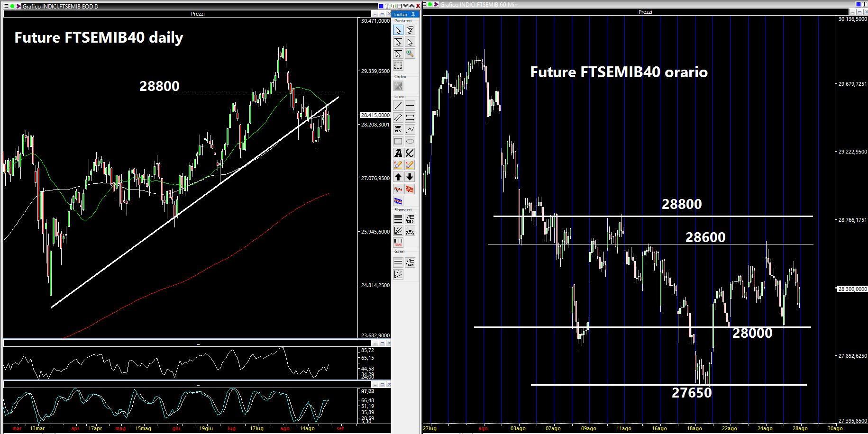Select the crosshair pointer tool
This screenshot has width=868, height=434.
[398, 54]
